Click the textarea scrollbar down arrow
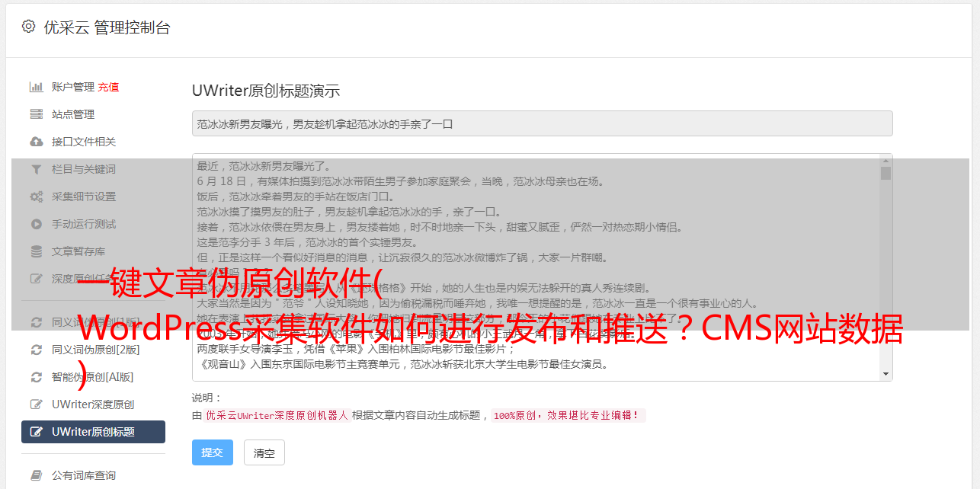This screenshot has height=489, width=980. (x=886, y=374)
